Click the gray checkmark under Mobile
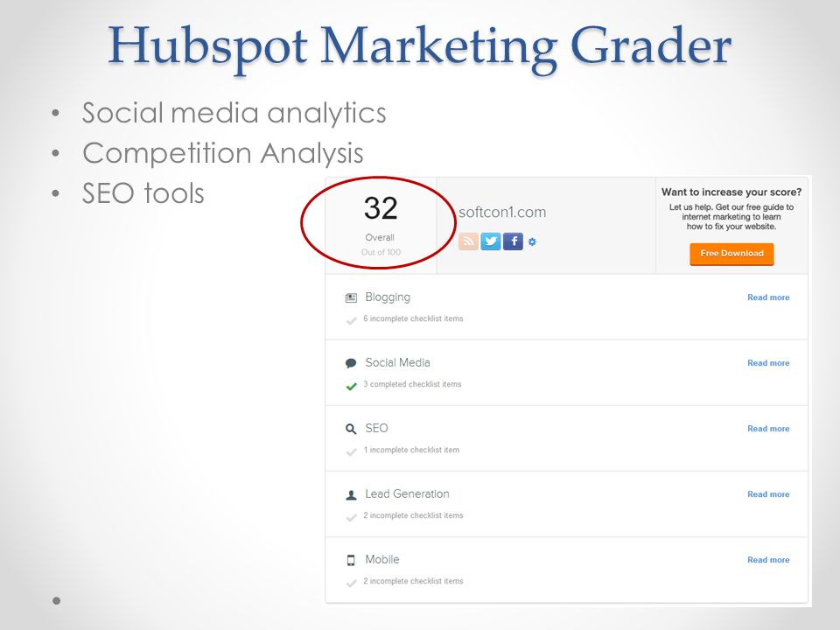 pyautogui.click(x=352, y=583)
